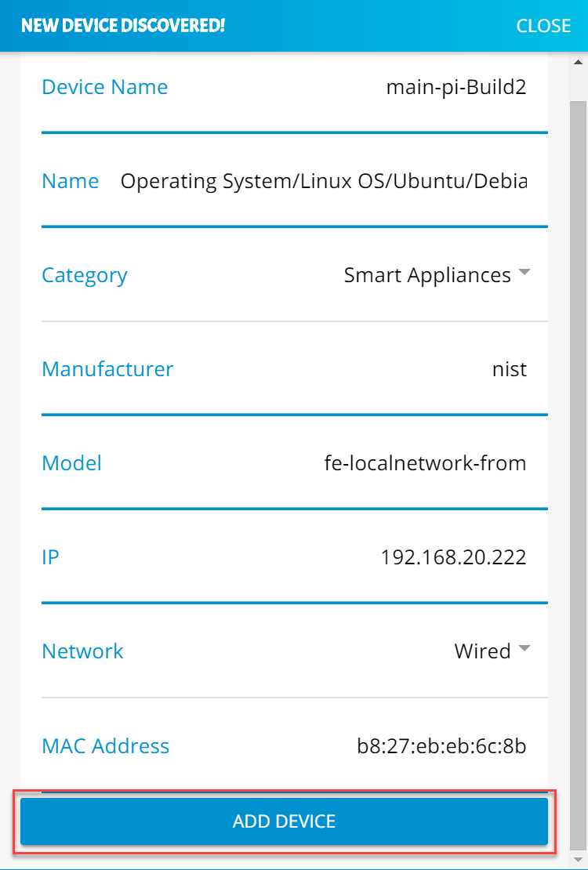Edit the Device Name field main-pi-Build2

pos(456,87)
